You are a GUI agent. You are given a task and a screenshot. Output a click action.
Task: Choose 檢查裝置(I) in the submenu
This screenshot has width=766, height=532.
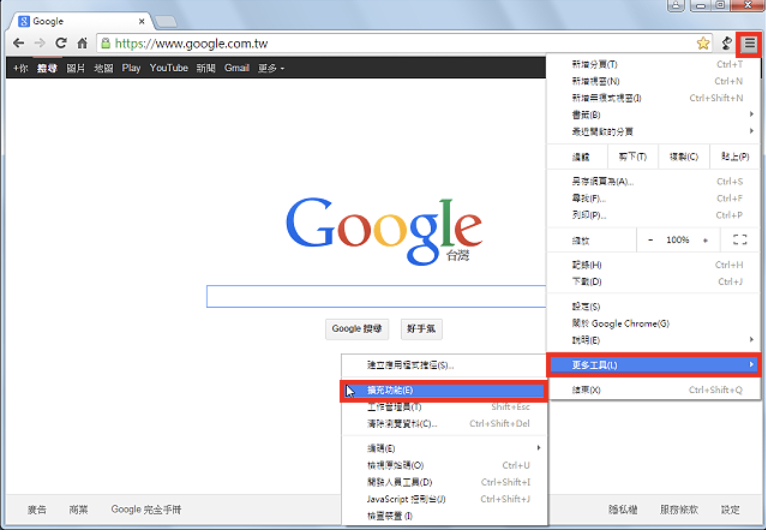tap(445, 516)
